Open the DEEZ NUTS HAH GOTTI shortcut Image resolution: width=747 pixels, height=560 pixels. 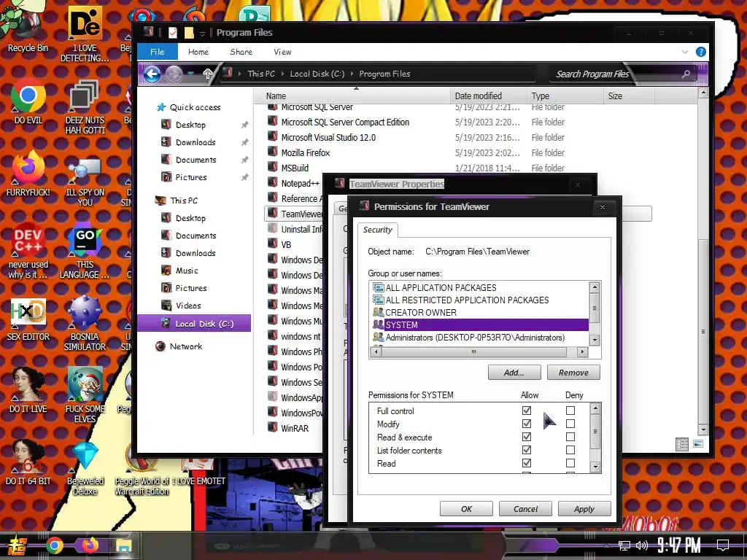85,107
